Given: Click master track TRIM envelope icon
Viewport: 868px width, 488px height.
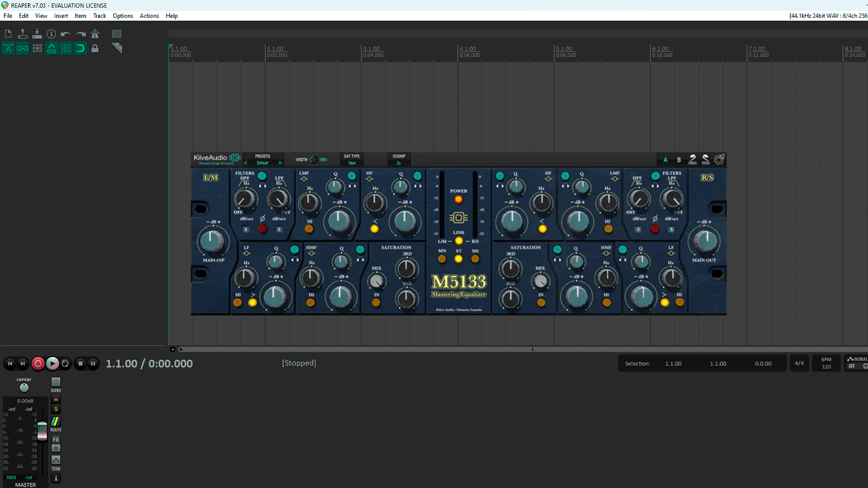Looking at the screenshot, I should (x=56, y=460).
